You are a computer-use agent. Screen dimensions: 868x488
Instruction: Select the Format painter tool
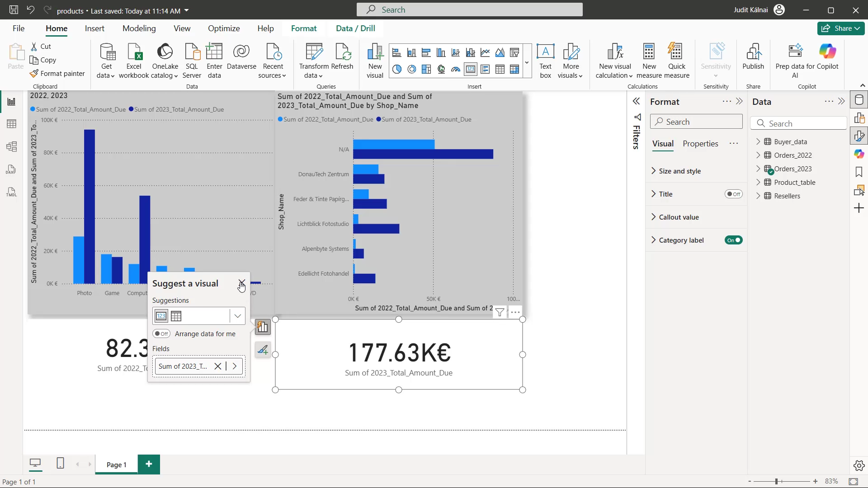(57, 73)
